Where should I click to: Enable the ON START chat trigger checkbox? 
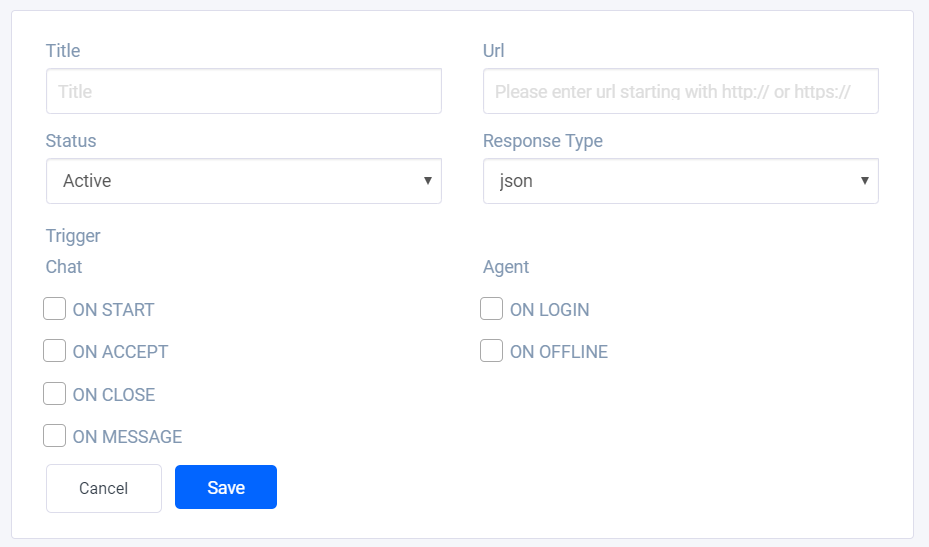(55, 309)
